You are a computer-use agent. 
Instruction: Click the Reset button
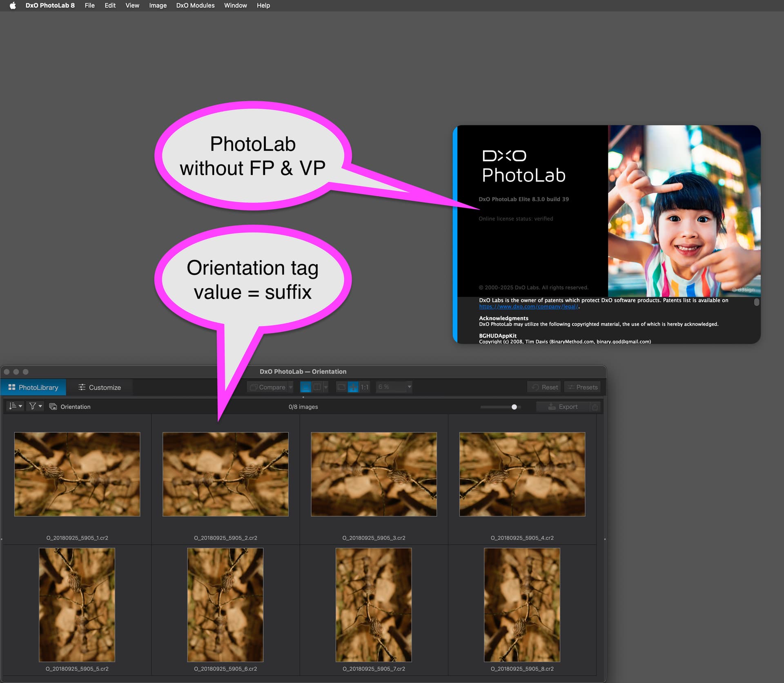[544, 387]
